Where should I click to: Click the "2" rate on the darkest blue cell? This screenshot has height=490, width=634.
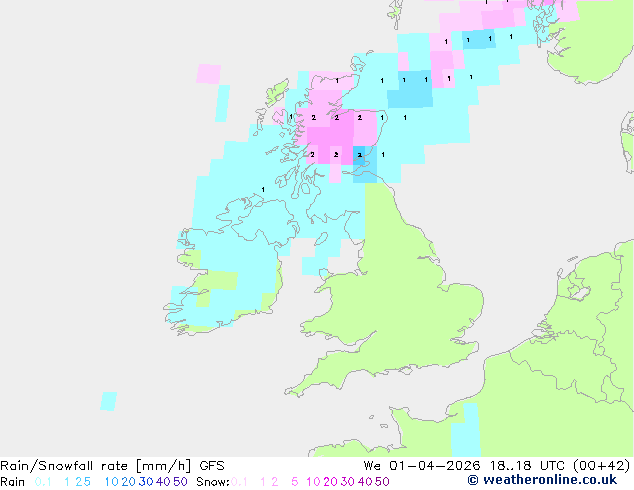(x=359, y=155)
